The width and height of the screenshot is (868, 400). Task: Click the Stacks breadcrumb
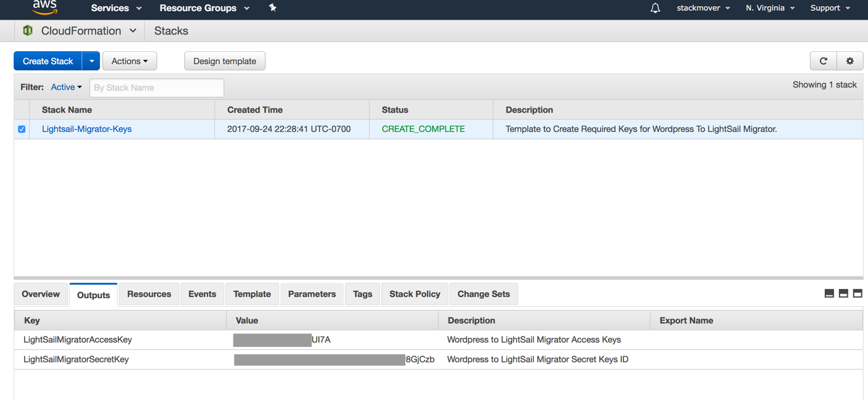tap(171, 31)
